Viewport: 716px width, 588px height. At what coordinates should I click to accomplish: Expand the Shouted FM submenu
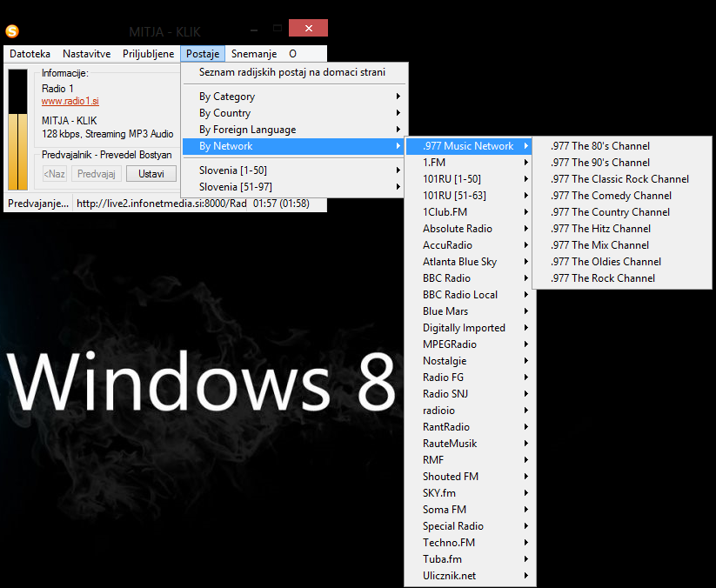click(470, 477)
